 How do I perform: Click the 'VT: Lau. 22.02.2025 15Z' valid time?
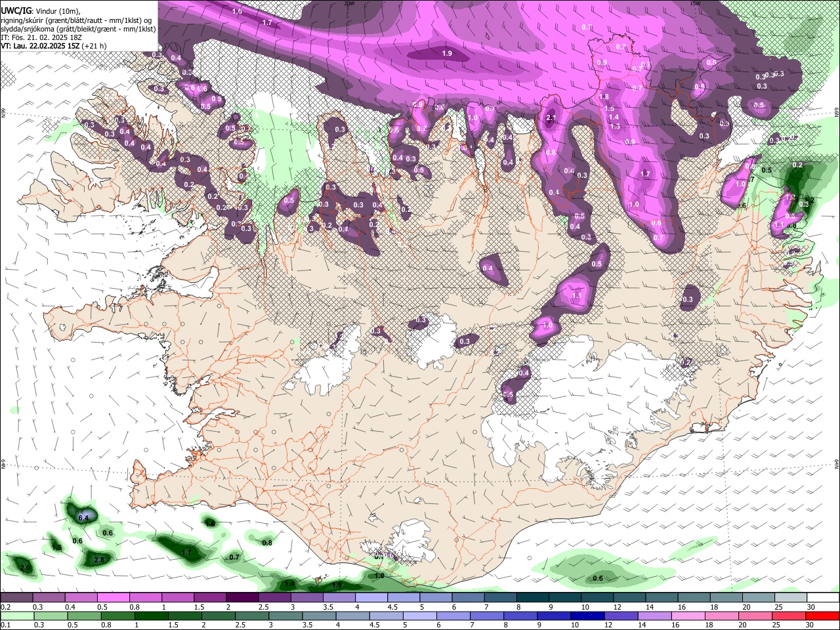pos(41,46)
